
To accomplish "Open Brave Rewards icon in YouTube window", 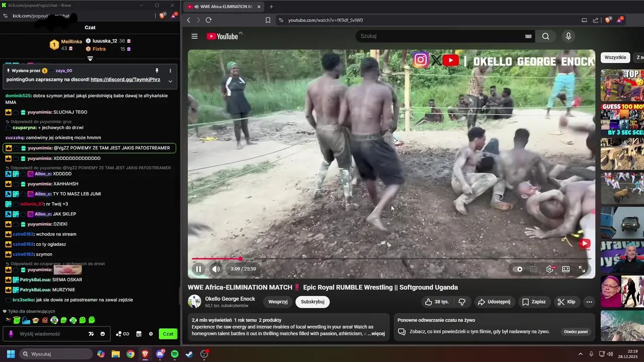I will tap(620, 20).
